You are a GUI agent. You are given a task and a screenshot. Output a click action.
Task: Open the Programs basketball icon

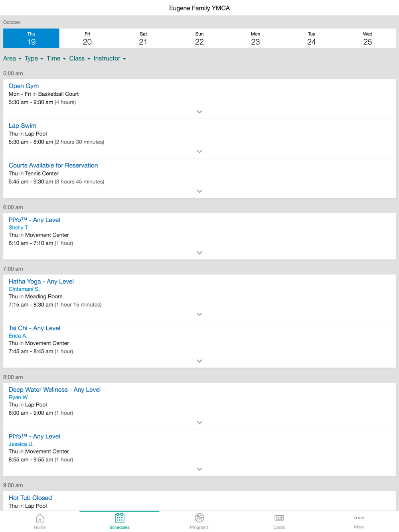[199, 518]
